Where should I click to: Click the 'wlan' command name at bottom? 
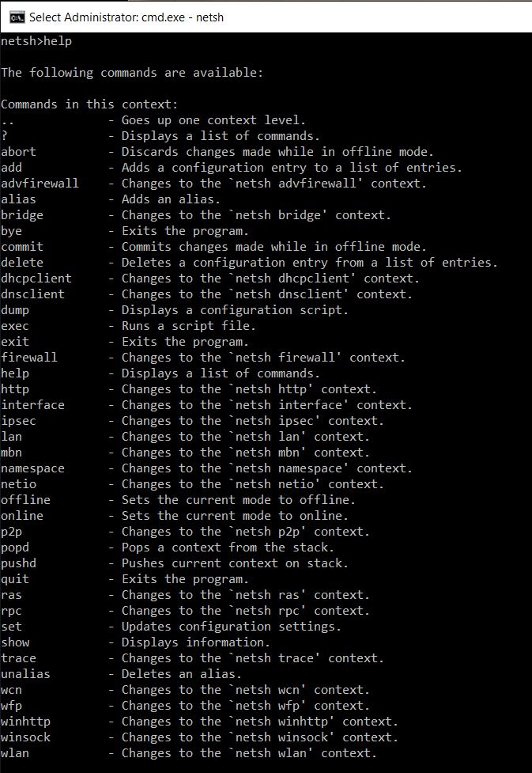point(15,752)
